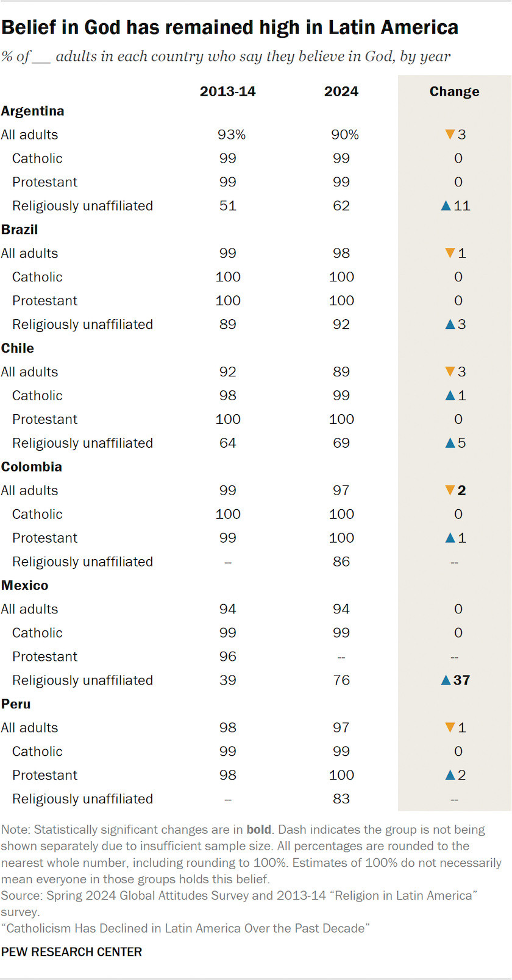Viewport: 512px width, 980px height.
Task: Click the orange down arrow for Peru all adults
Action: tap(450, 728)
